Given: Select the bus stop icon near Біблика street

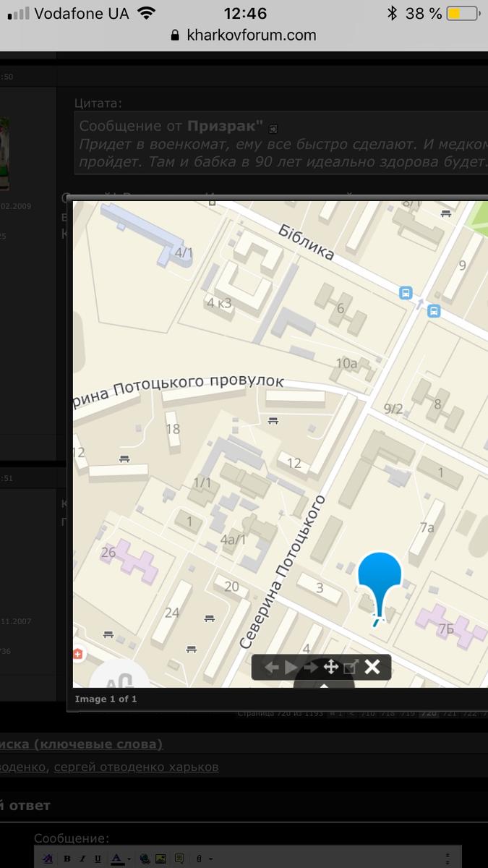Looking at the screenshot, I should (406, 293).
